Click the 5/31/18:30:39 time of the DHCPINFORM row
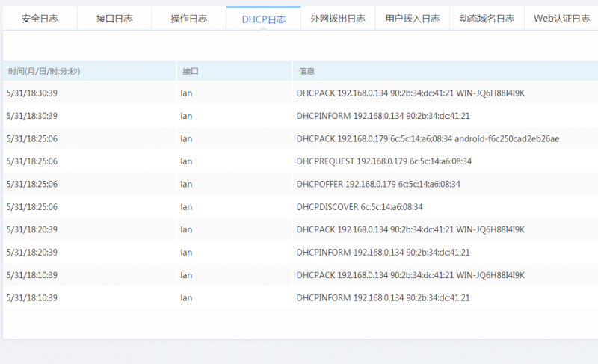Screen dimensions: 598x364 tap(31, 117)
